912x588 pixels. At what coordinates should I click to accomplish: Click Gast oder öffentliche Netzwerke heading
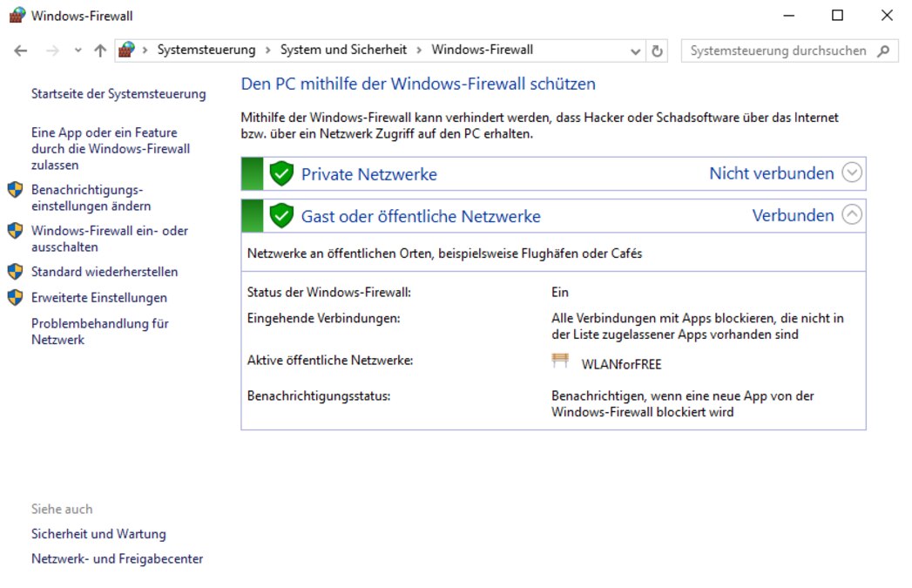point(421,216)
